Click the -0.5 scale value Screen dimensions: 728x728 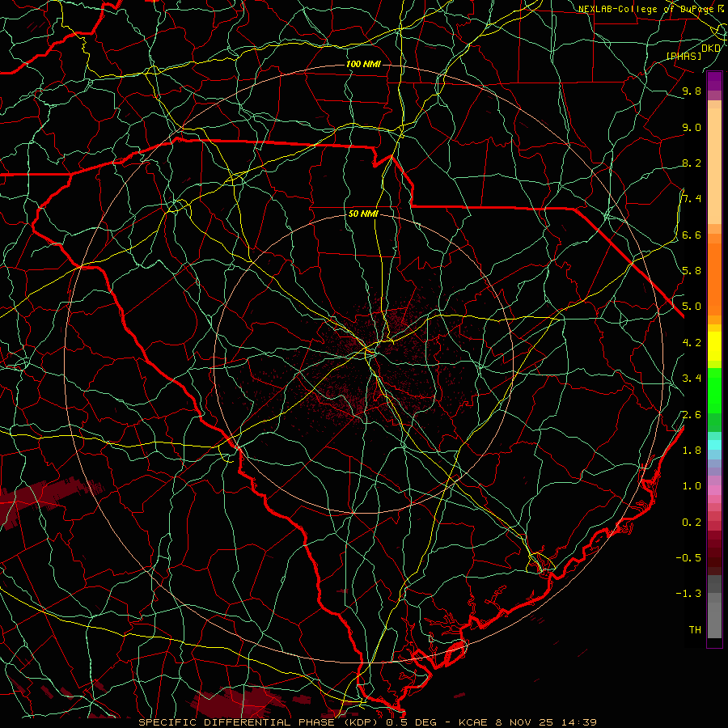click(688, 557)
